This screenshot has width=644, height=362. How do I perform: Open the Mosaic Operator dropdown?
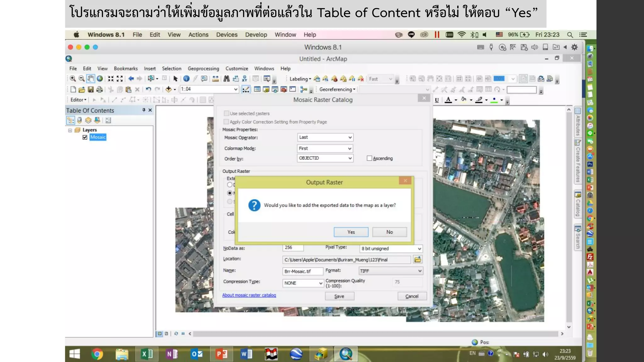(x=325, y=137)
